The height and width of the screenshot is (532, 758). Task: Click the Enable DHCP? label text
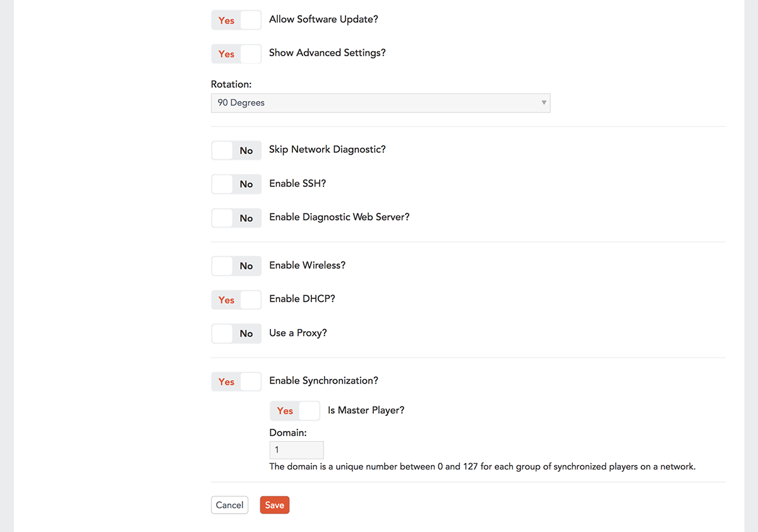click(302, 299)
